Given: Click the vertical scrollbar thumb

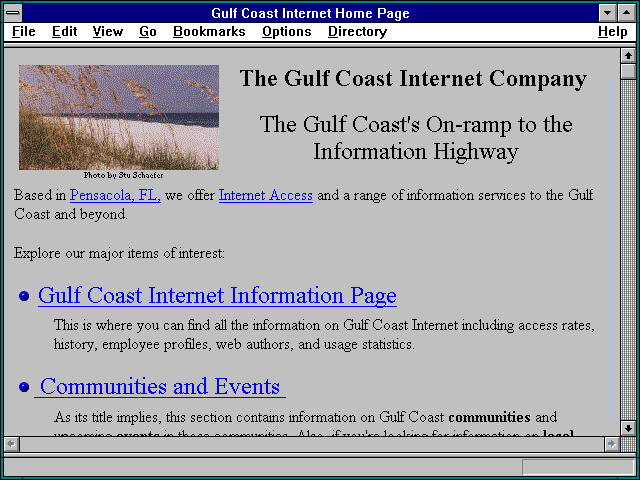Looking at the screenshot, I should [x=628, y=71].
